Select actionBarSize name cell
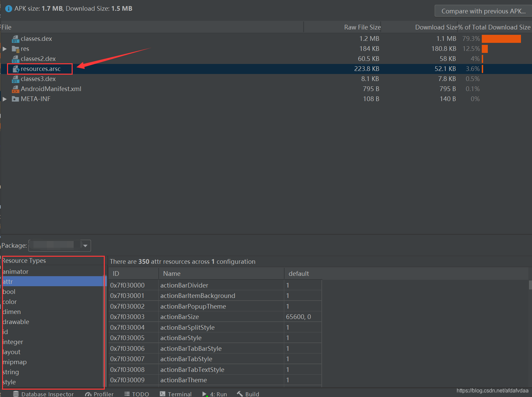 pos(222,317)
